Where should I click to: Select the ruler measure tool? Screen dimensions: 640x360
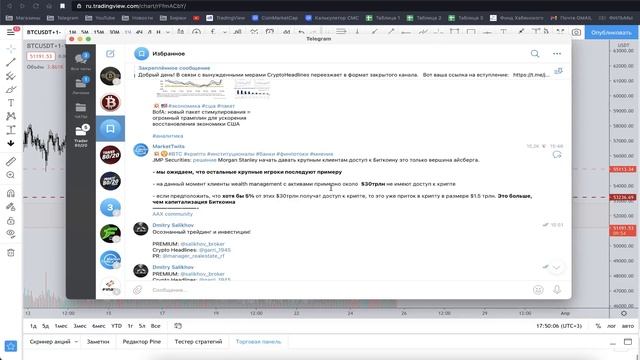[x=11, y=162]
